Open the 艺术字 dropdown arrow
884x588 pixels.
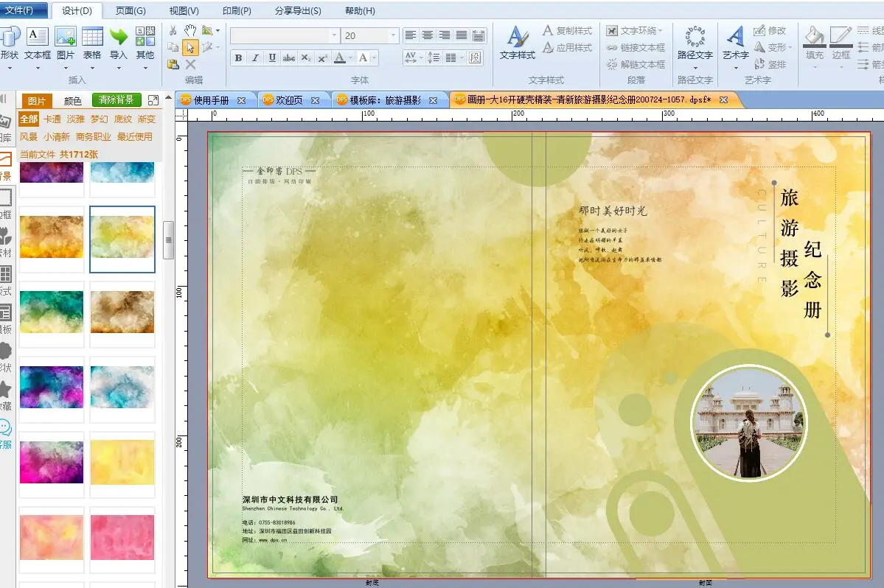tap(735, 68)
